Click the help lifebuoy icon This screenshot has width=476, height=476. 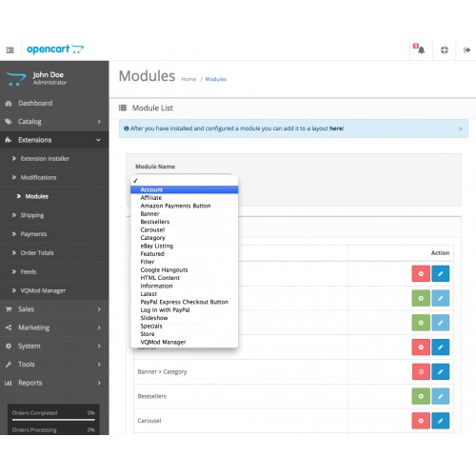[445, 50]
